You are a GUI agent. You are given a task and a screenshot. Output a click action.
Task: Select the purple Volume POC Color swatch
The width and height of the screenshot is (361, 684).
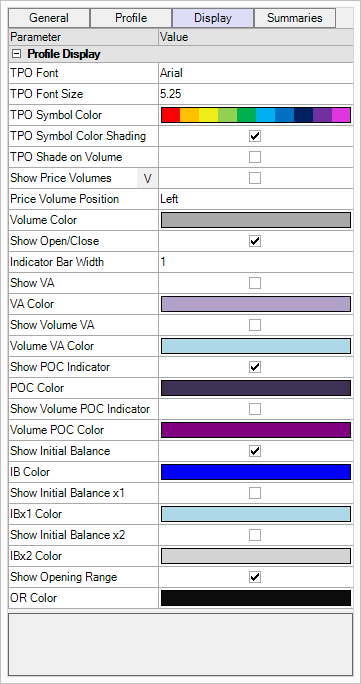(256, 430)
